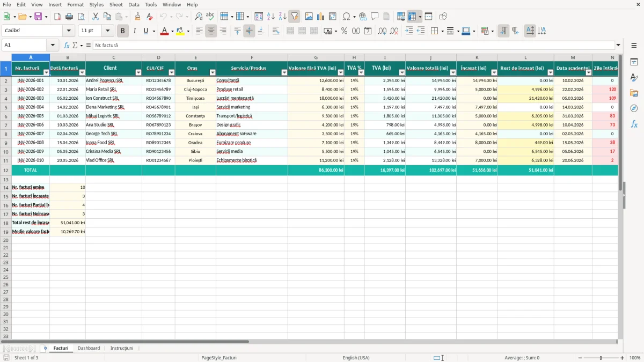Apply font color red swatch
Screen dimensions: 644x362
coord(164,31)
